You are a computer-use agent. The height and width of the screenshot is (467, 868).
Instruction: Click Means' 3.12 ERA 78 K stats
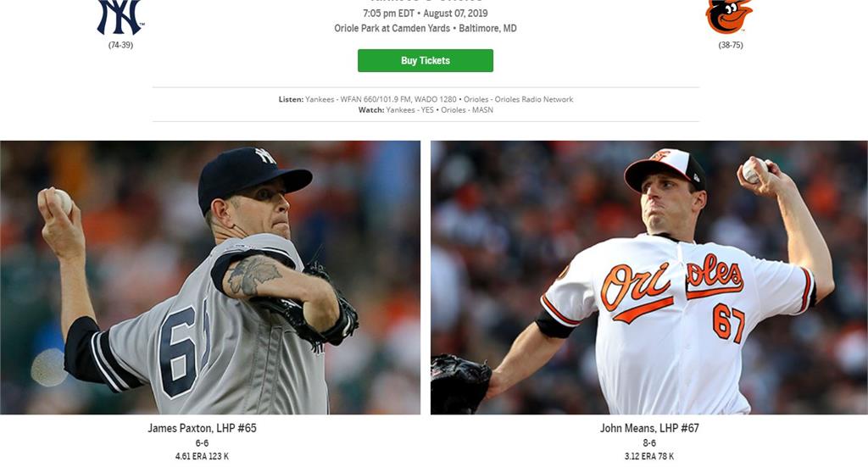click(x=649, y=457)
